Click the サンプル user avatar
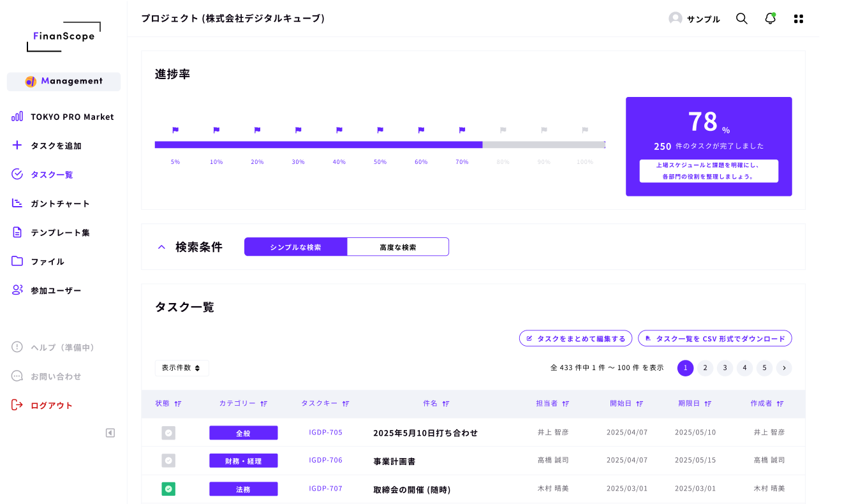The image size is (842, 504). 676,19
